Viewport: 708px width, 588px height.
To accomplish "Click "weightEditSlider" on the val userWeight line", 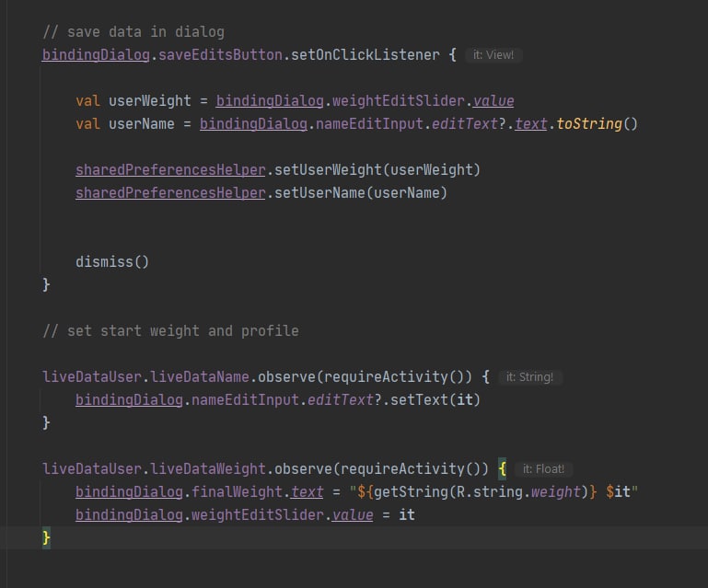I will (399, 100).
